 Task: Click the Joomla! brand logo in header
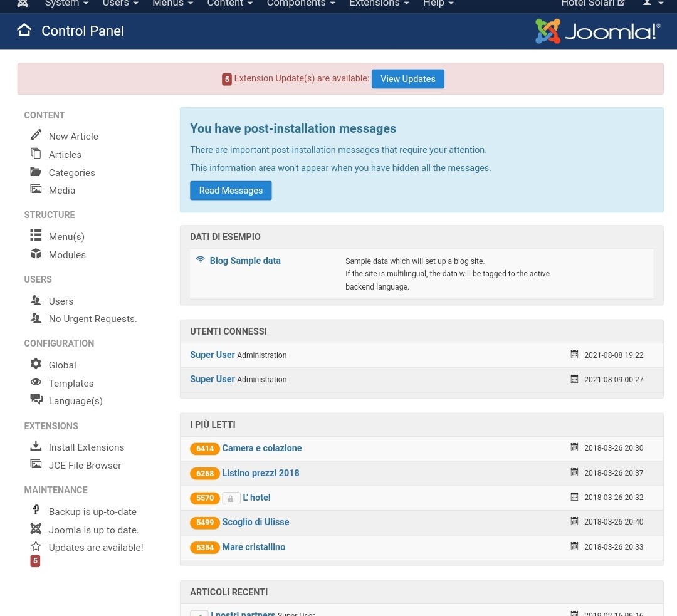click(597, 31)
